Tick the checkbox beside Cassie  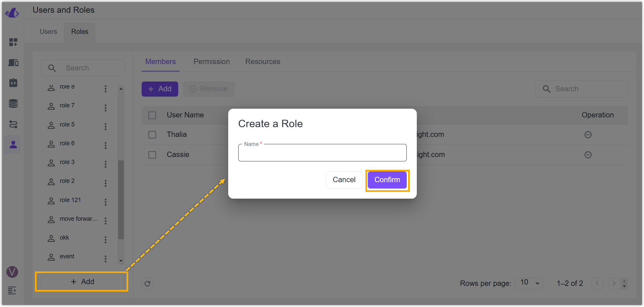coord(152,155)
